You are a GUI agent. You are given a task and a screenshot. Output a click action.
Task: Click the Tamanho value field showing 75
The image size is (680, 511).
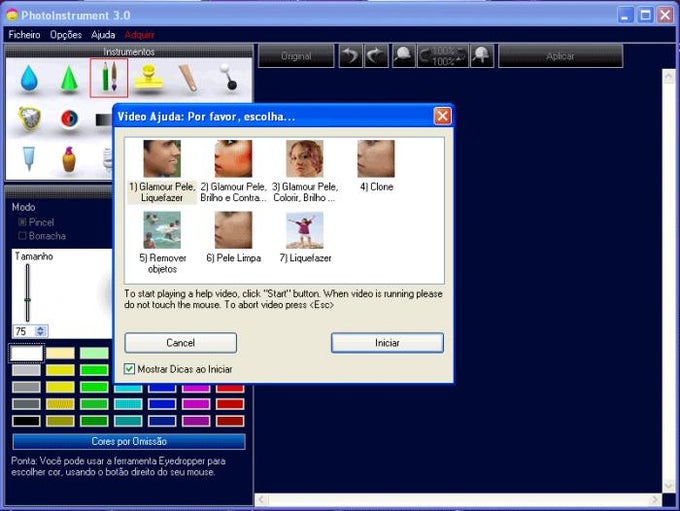24,331
